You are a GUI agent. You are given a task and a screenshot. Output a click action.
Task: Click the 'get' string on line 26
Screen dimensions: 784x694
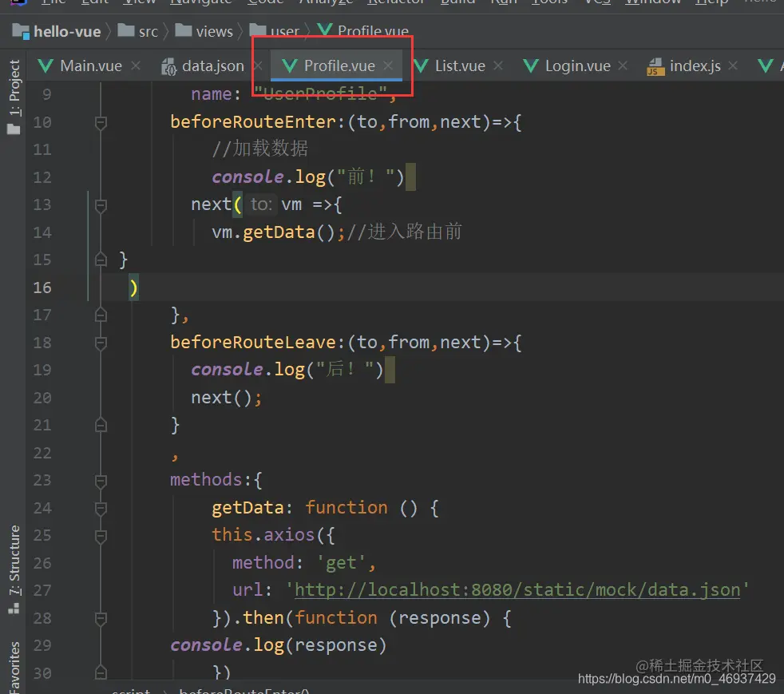point(342,563)
